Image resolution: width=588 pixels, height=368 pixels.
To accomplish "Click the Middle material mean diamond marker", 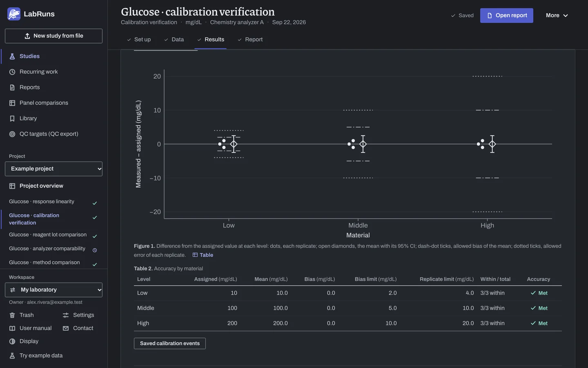I will [363, 144].
